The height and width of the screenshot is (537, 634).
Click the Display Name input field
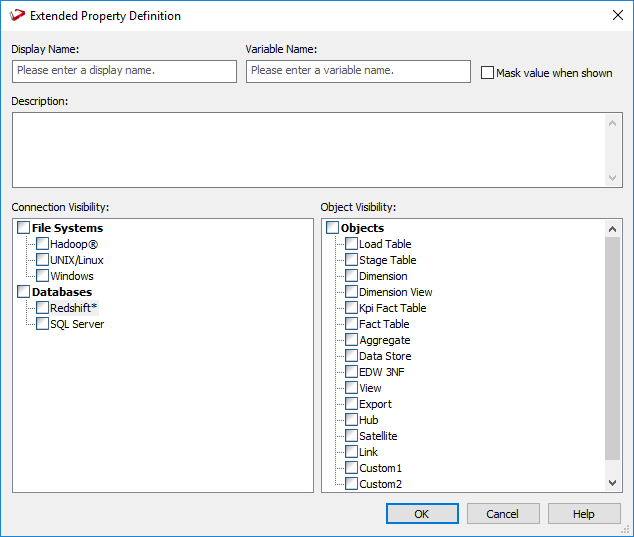(x=124, y=71)
